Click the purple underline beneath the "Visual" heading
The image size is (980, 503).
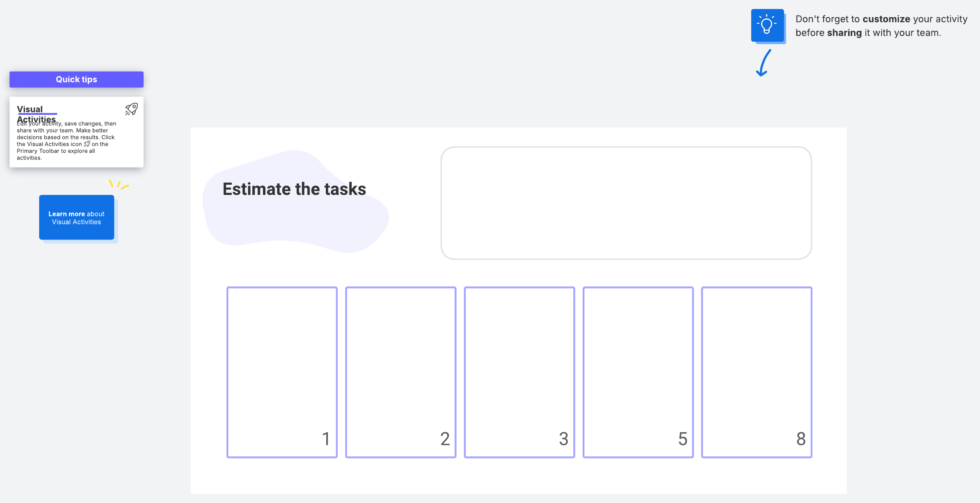tap(37, 114)
